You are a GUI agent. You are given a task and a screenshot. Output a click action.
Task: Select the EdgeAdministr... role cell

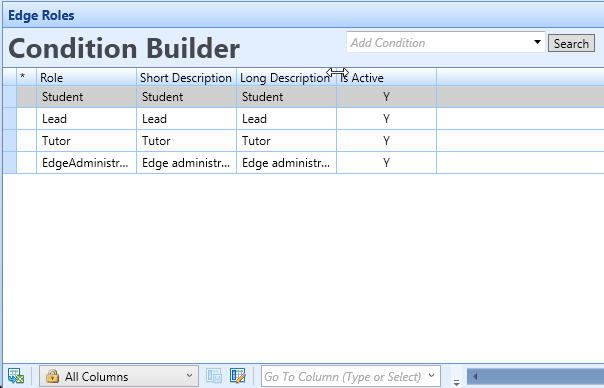coord(86,163)
